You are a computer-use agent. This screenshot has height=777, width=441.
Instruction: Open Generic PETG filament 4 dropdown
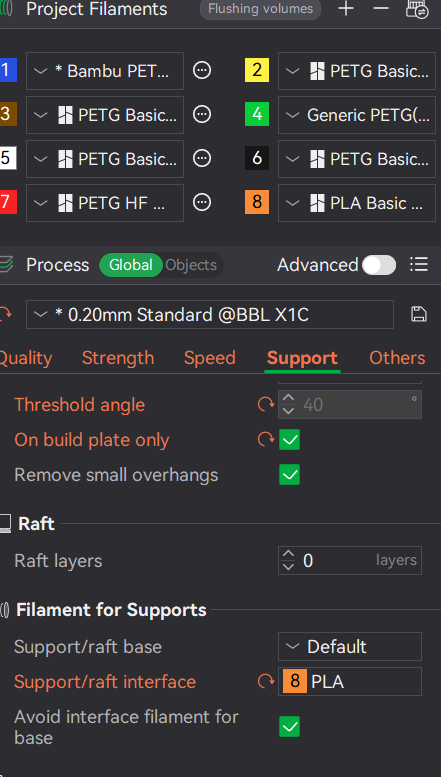click(357, 115)
